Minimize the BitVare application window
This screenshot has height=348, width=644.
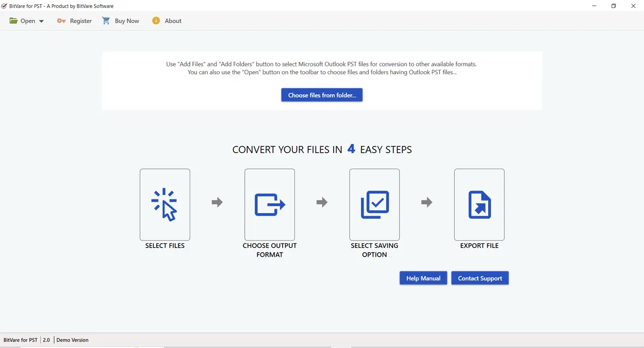pos(594,6)
